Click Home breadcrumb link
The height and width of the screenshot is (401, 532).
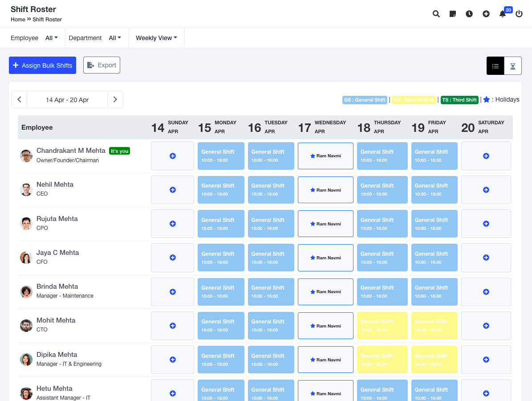click(x=18, y=20)
